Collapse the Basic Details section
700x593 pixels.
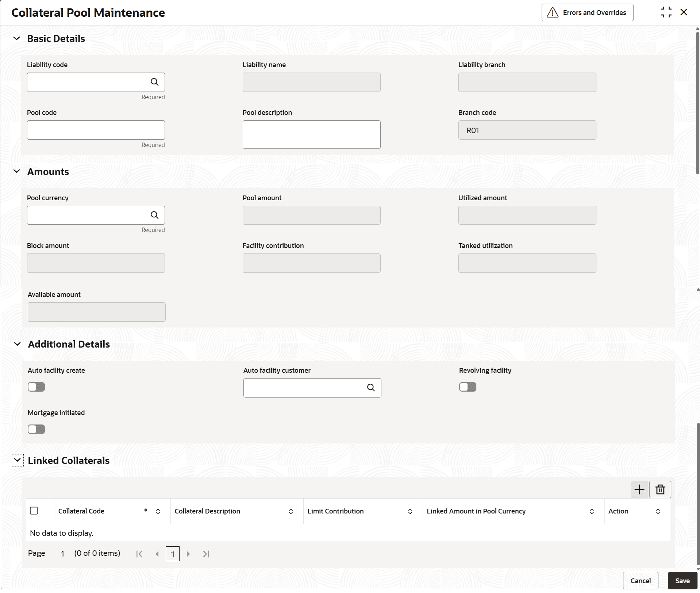point(16,38)
